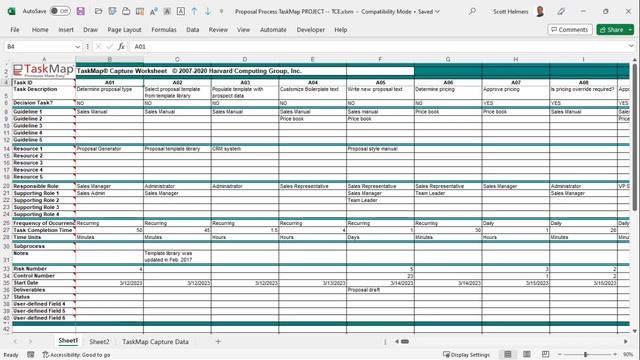
Task: Select the 'Proposal draft' cell
Action: [380, 290]
